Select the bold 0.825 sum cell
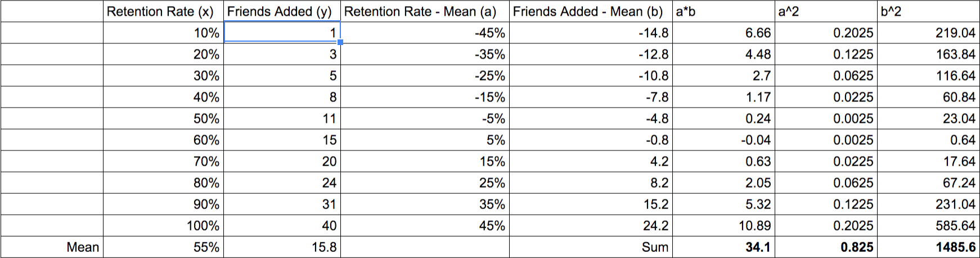The height and width of the screenshot is (258, 980). pos(826,247)
